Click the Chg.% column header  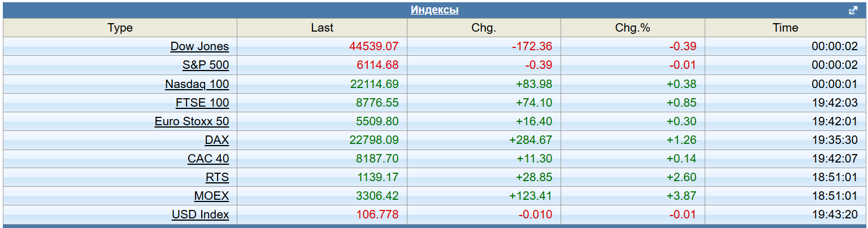pos(632,28)
